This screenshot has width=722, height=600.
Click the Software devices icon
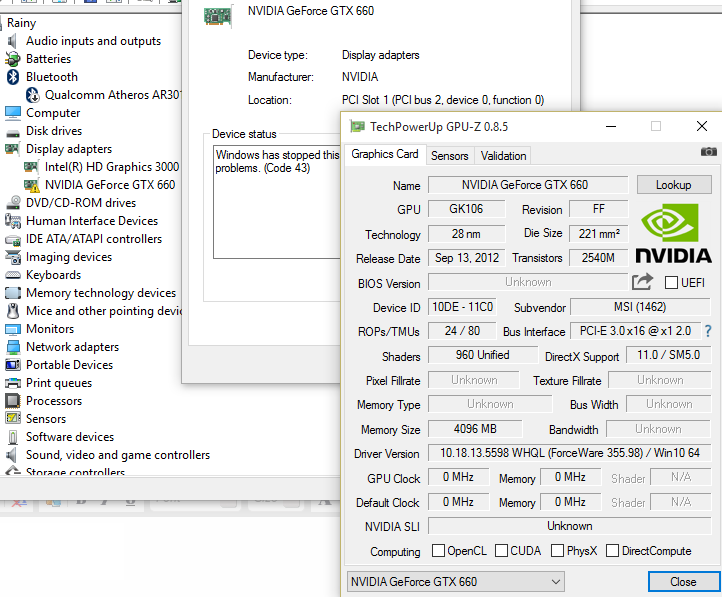pos(13,437)
